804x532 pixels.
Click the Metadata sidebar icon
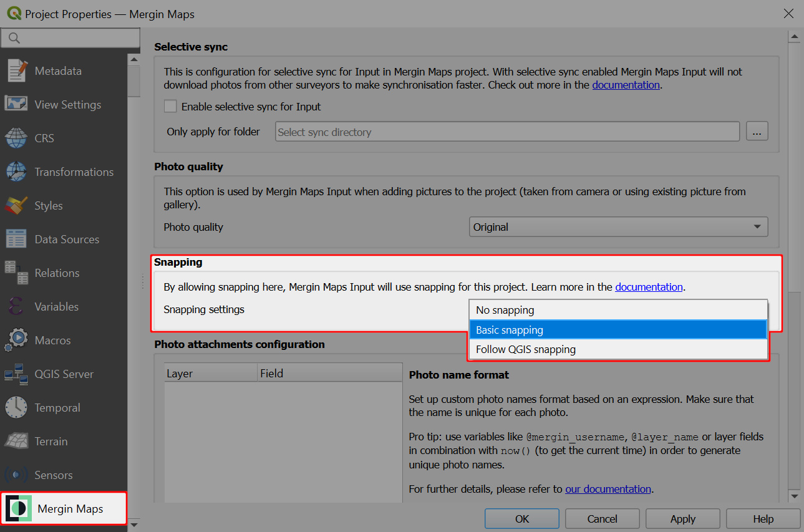point(17,70)
